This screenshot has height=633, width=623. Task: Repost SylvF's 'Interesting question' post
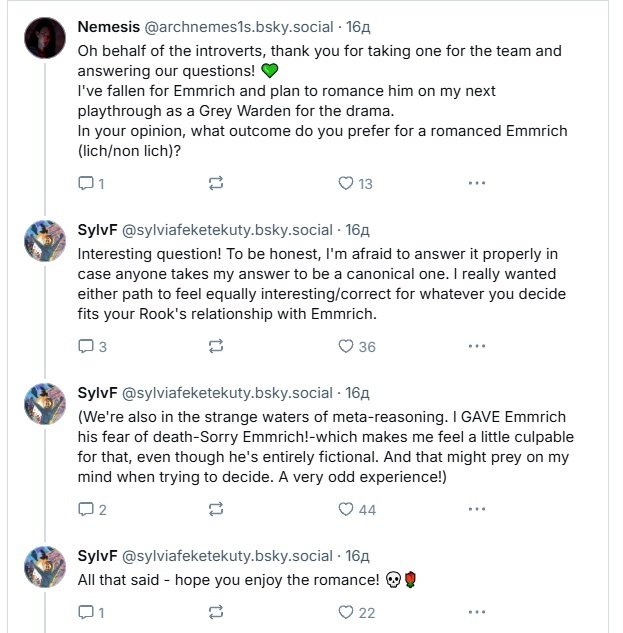(x=215, y=346)
